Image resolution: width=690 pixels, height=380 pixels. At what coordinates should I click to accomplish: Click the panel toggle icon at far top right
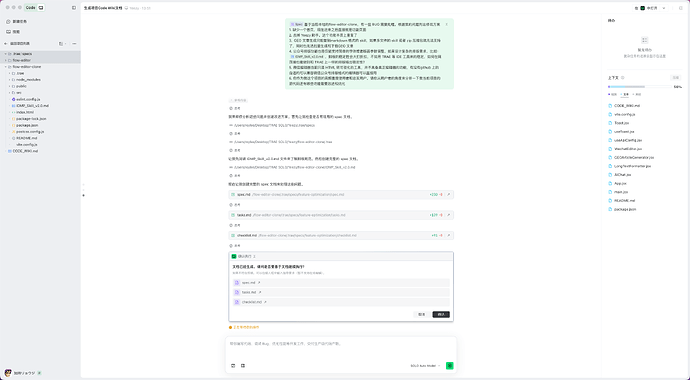point(680,8)
